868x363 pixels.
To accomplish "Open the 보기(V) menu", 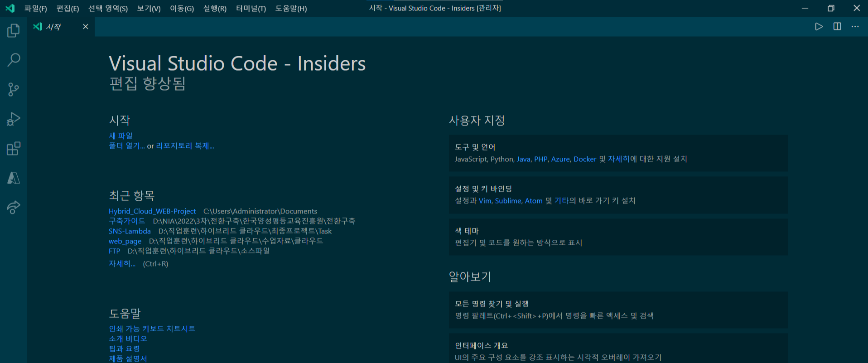I will (149, 8).
